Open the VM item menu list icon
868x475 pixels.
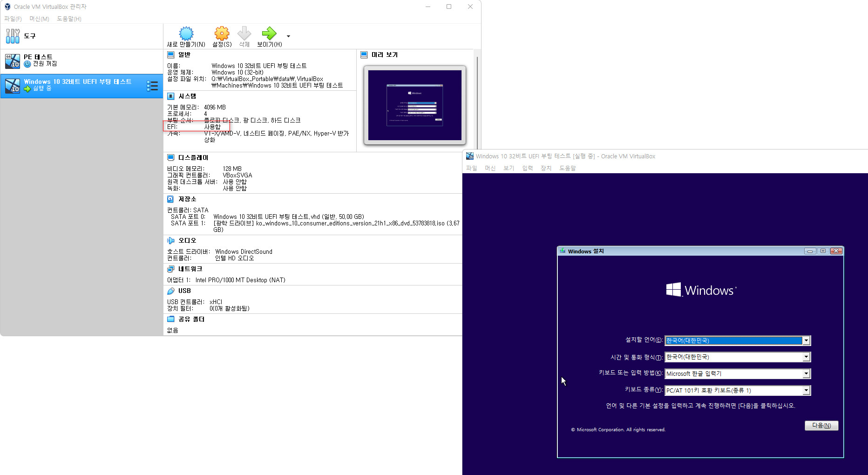pos(152,86)
